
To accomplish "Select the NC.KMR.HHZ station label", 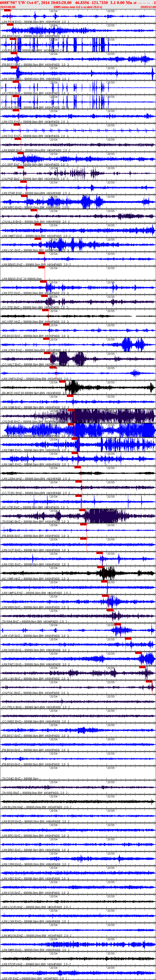I will coord(35,579).
